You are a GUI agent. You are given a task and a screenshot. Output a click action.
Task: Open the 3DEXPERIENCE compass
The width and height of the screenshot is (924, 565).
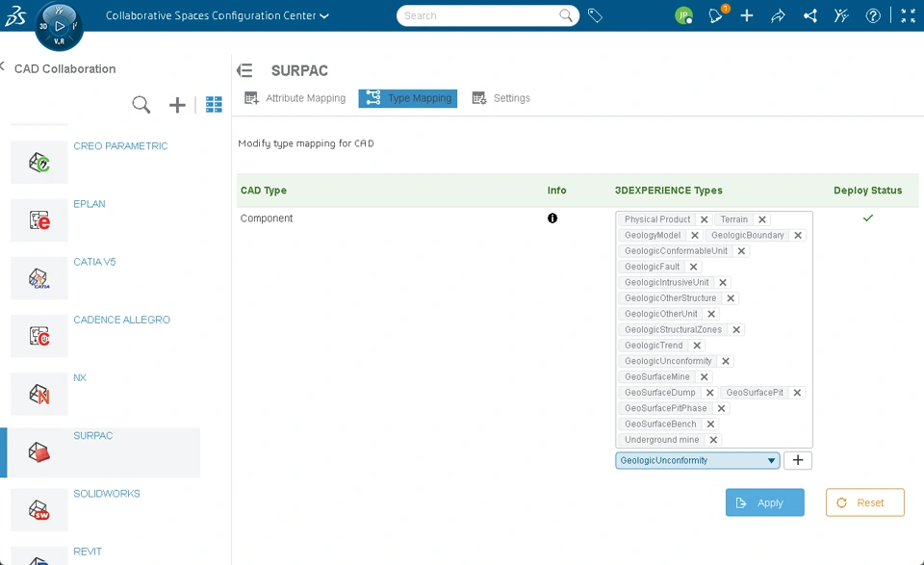[x=59, y=26]
